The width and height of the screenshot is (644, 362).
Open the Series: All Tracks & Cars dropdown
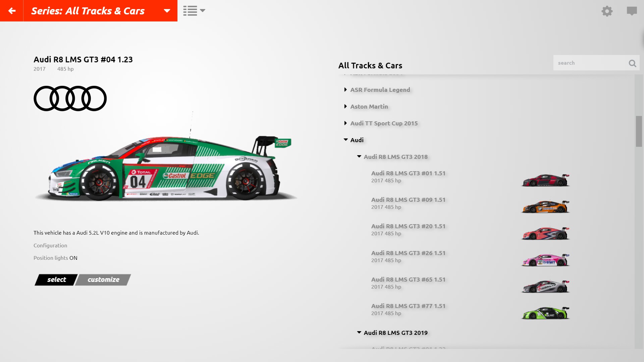(100, 11)
